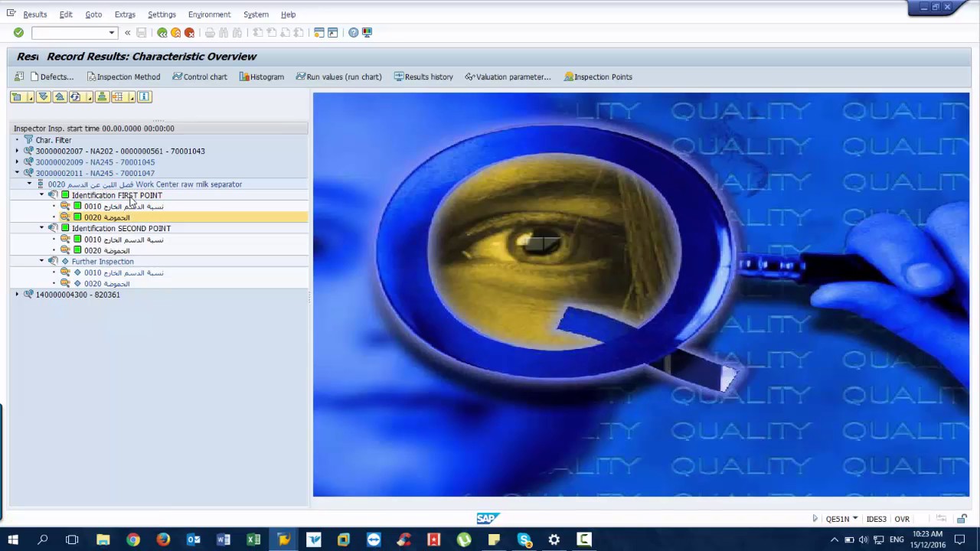The image size is (980, 551).
Task: Open dropdown arrow beside the Refresh icon
Action: tap(89, 97)
